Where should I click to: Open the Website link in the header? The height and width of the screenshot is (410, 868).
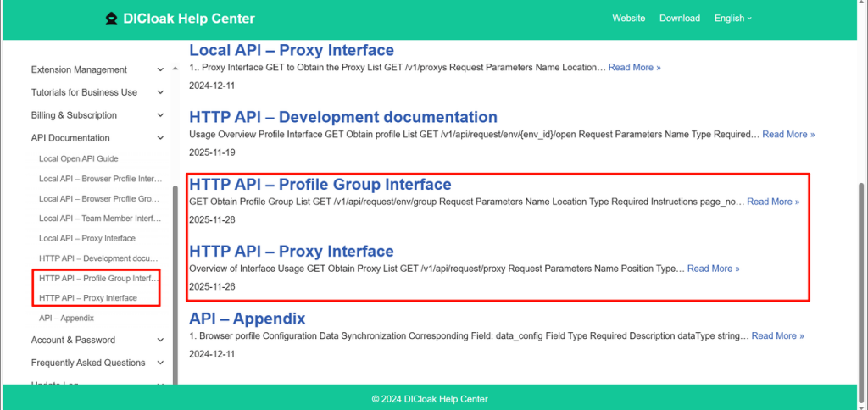click(x=628, y=19)
